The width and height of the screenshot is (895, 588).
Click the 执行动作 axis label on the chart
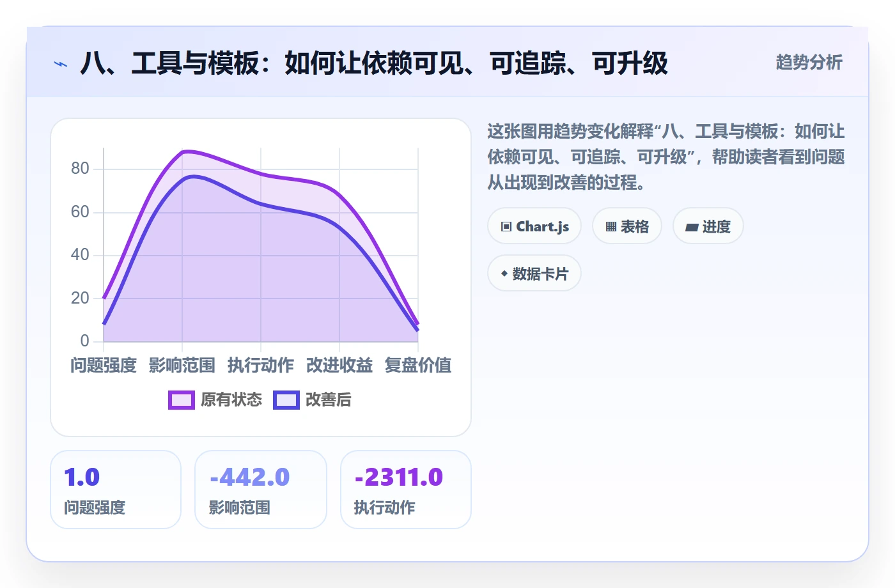click(x=261, y=366)
